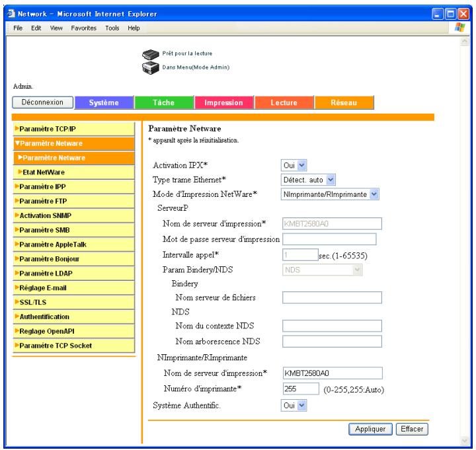Click the scrollbar down arrow
Viewport: 476px width, 450px height.
(465, 440)
